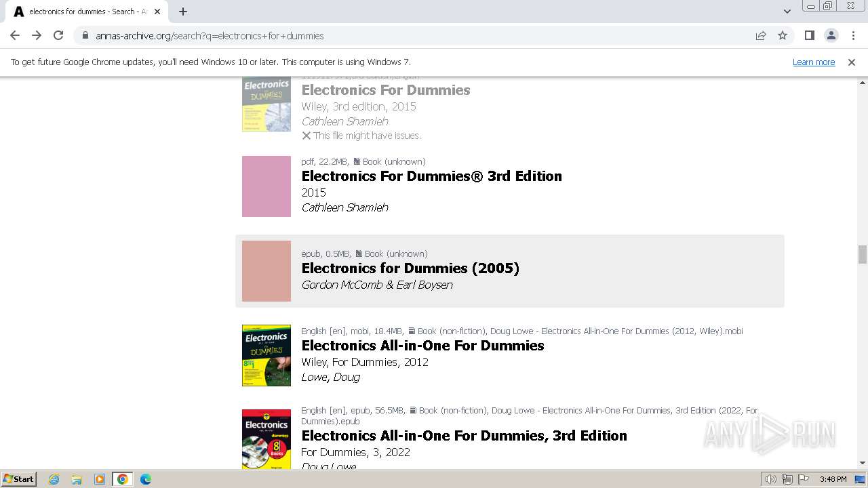Open Electronics For Dummies® 3rd Edition result

[x=431, y=176]
